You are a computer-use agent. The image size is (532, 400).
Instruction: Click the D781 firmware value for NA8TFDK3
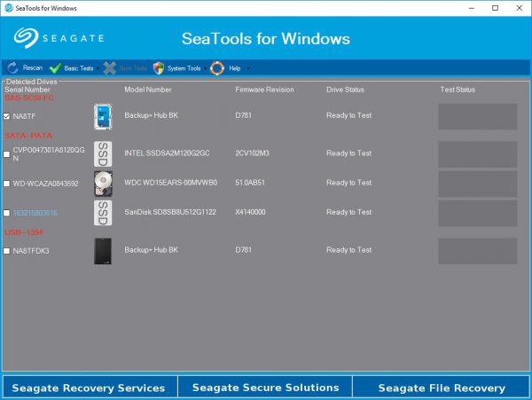(x=243, y=250)
